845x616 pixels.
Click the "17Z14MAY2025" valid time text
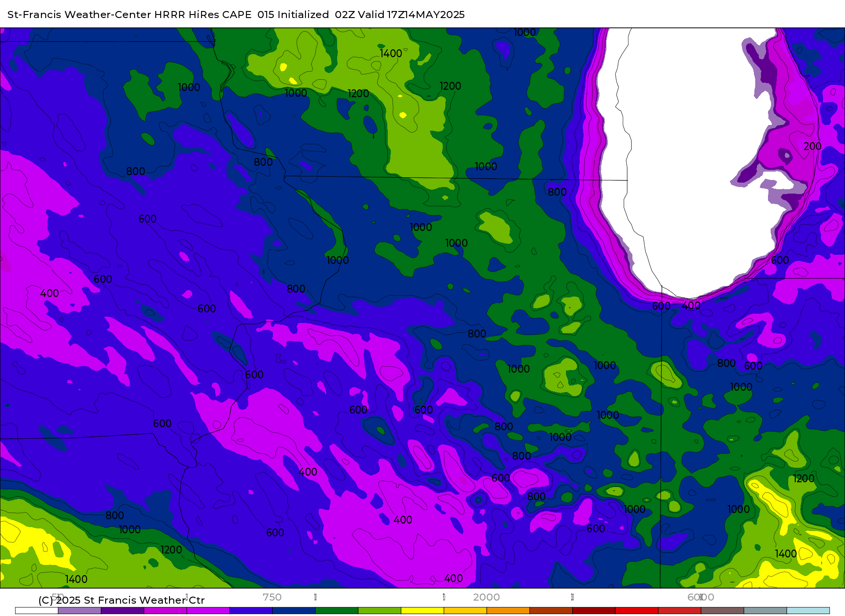click(x=426, y=15)
